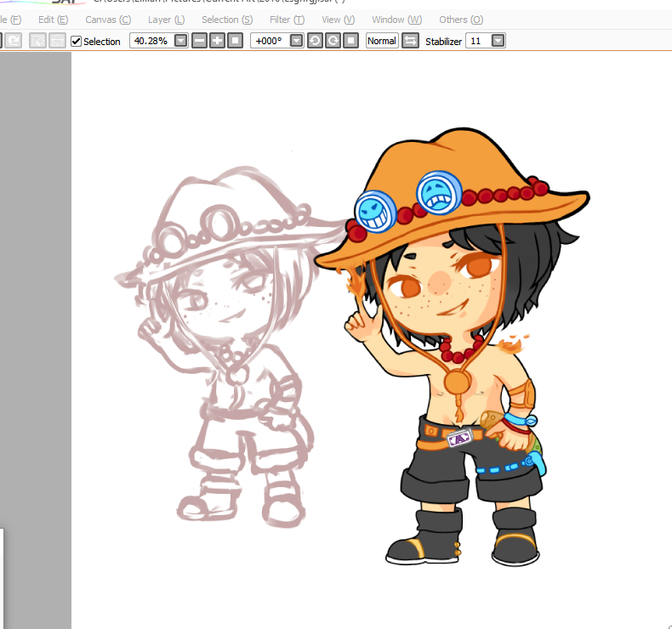Viewport: 672px width, 629px height.
Task: Open the Filter (T) menu
Action: pyautogui.click(x=288, y=20)
